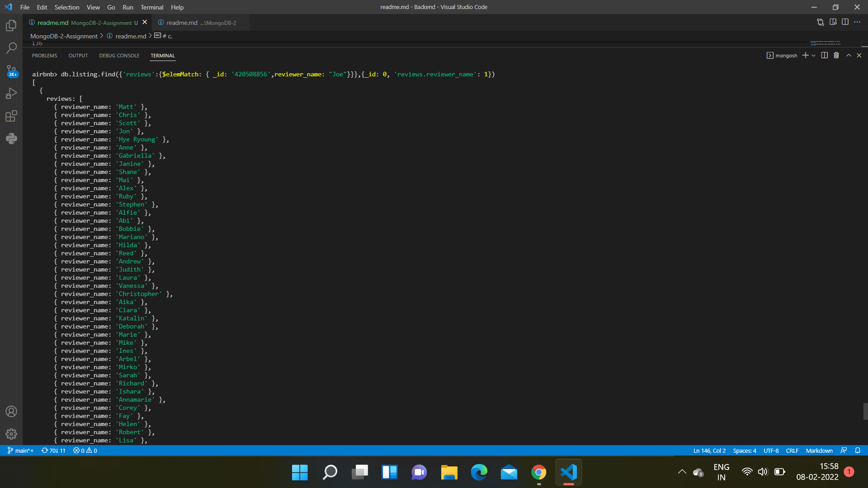Open markdown preview to the side
This screenshot has width=868, height=488.
pyautogui.click(x=833, y=22)
